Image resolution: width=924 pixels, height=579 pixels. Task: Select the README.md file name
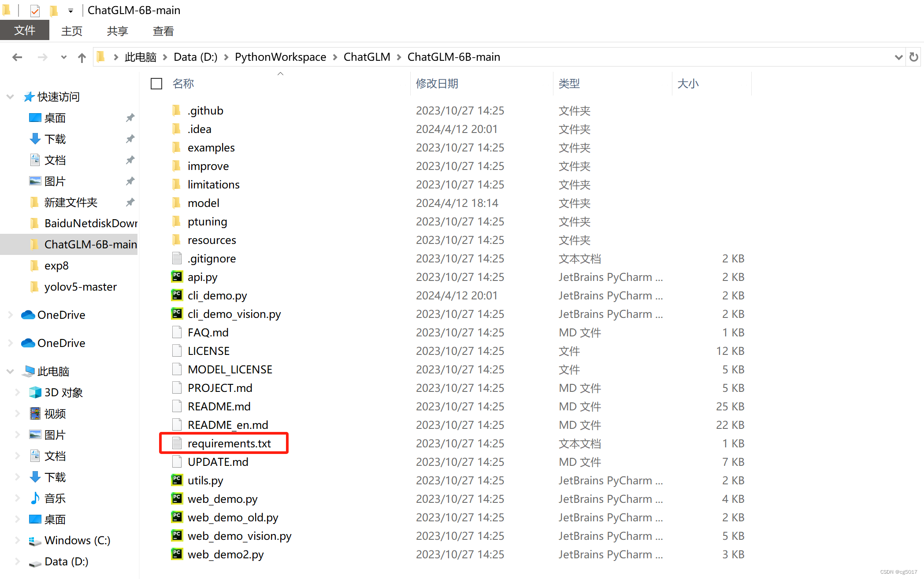click(219, 406)
